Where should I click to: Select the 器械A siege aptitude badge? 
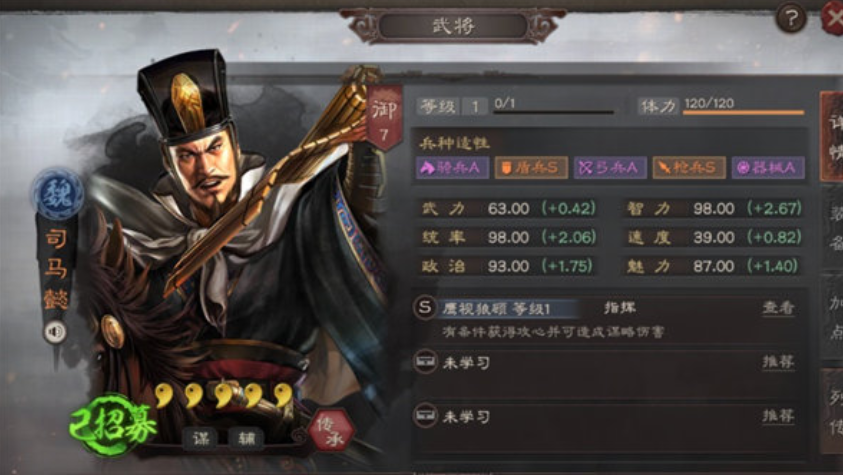(768, 168)
